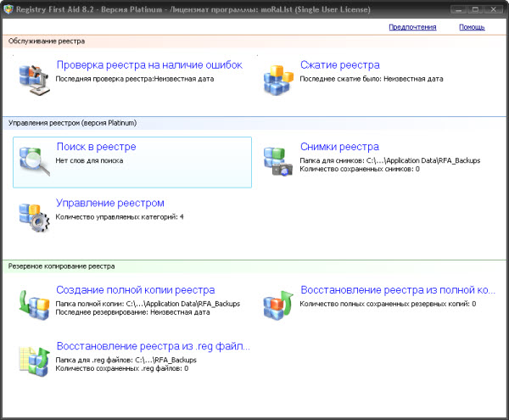Launch 'Сжатие реестра' link

pos(339,64)
